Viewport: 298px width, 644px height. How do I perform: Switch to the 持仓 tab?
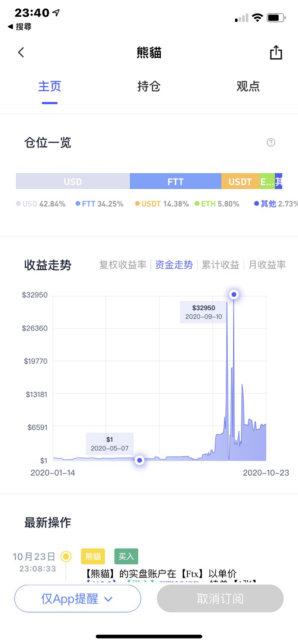[x=149, y=86]
